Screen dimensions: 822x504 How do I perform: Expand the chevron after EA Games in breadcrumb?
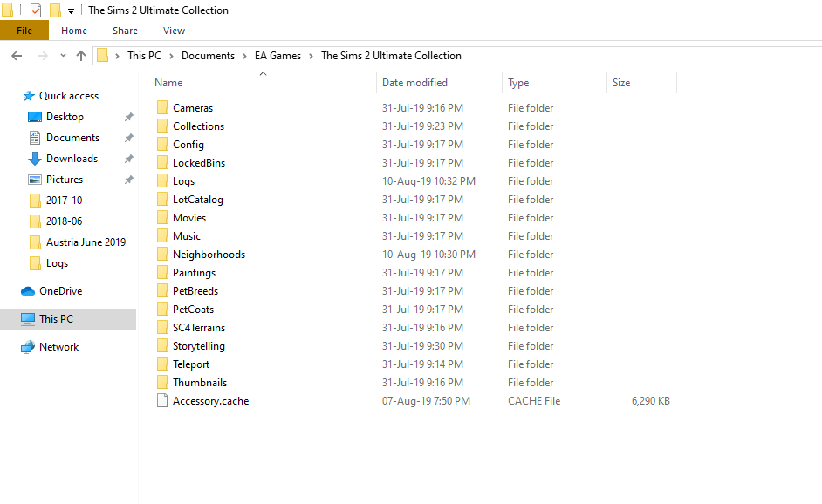(311, 56)
